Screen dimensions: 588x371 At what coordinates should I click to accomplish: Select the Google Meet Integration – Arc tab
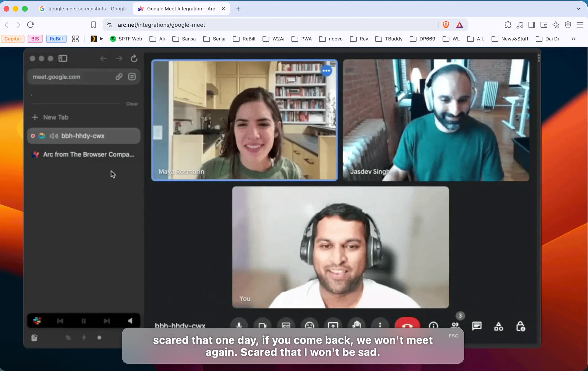coord(181,9)
